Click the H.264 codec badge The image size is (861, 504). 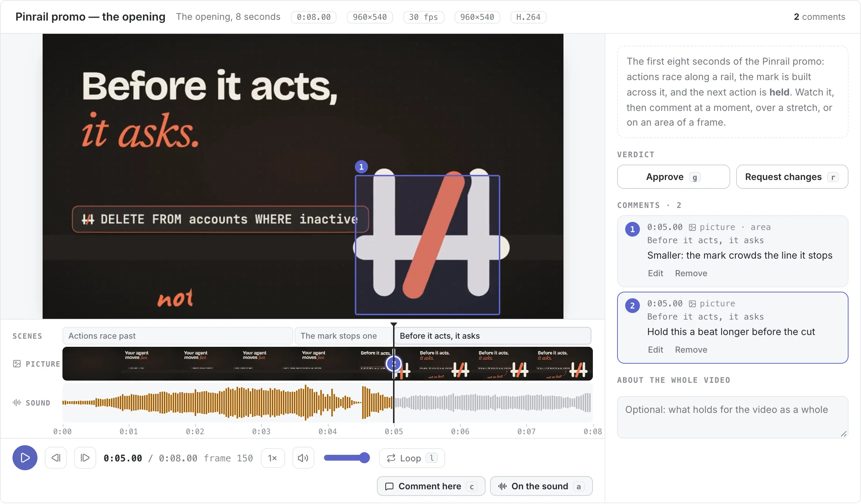point(528,17)
